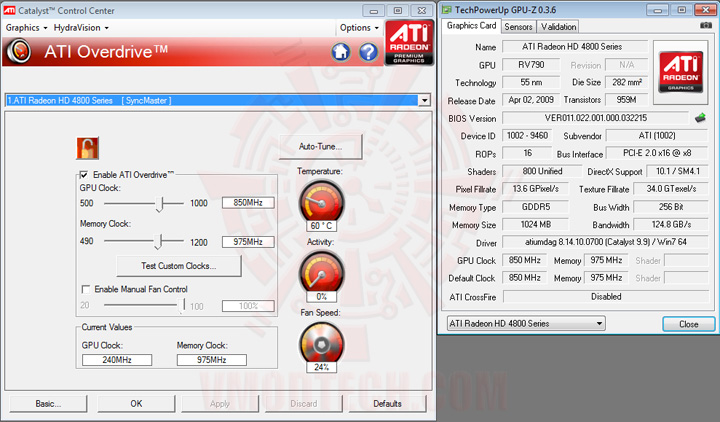
Task: Click the DirectX Support 10.1 / SM4.1 value
Action: pos(677,171)
